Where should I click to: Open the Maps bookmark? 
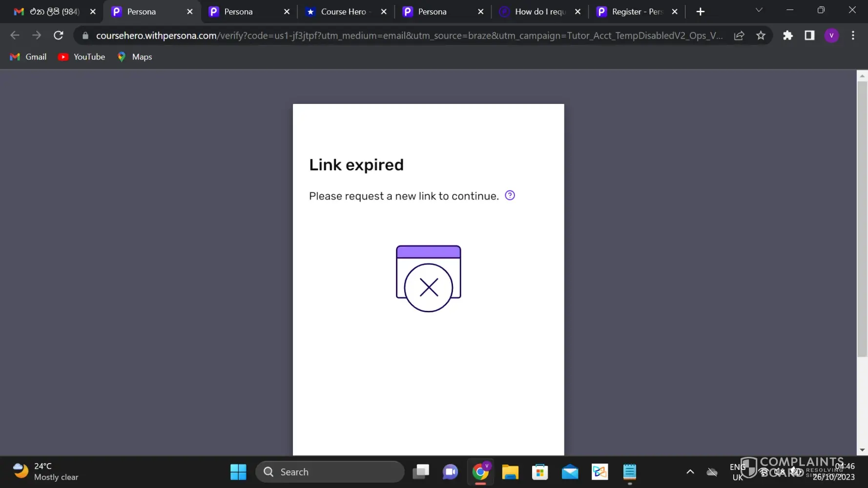pos(135,57)
